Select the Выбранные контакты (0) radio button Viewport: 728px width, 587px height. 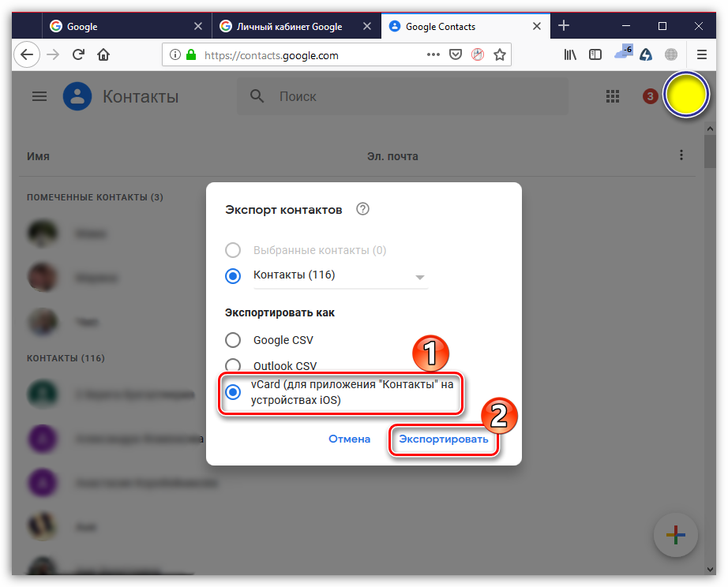click(233, 250)
